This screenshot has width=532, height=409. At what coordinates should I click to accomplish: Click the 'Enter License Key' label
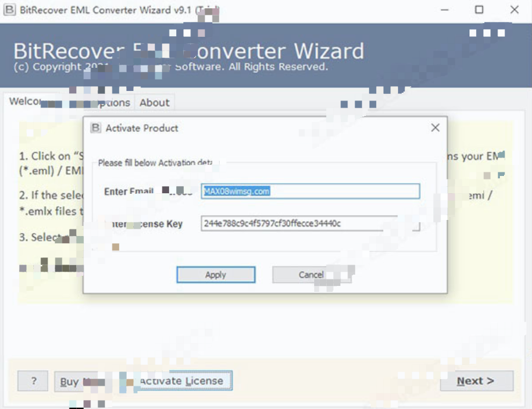145,224
